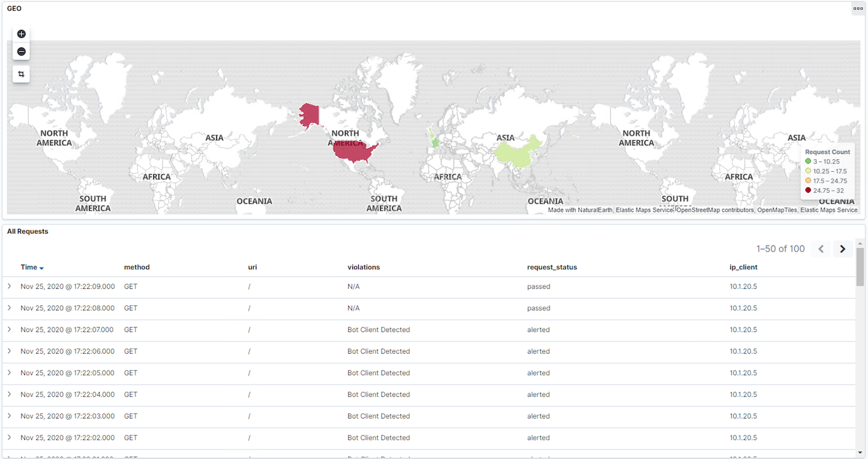Screen dimensions: 868x459
Task: Click 1–50 of 100 pagination text
Action: point(781,249)
